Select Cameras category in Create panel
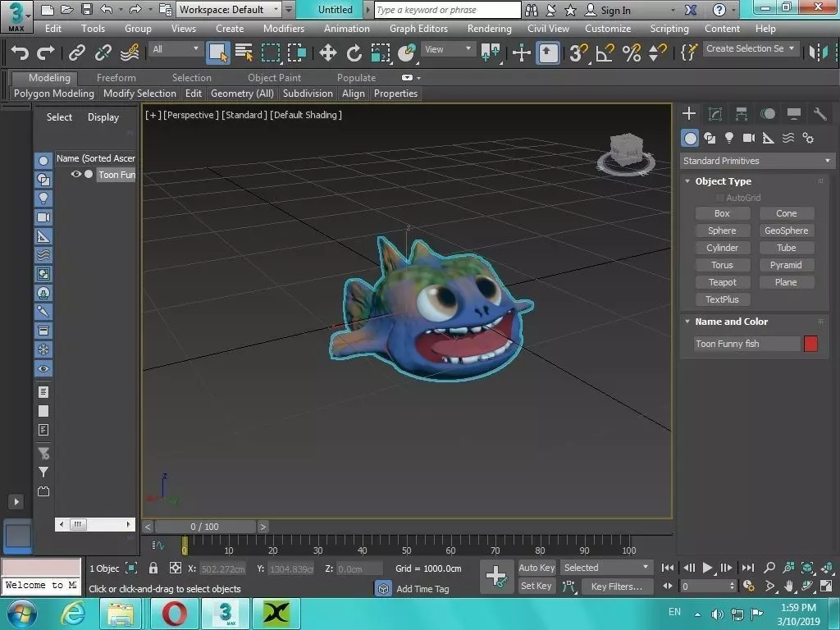Image resolution: width=840 pixels, height=630 pixels. 749,138
